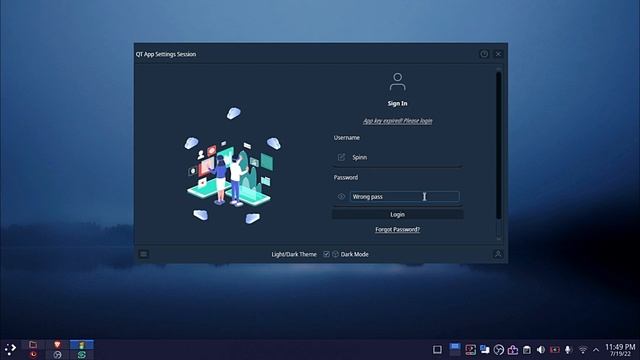The image size is (640, 360).
Task: Click the red battery indicator in the tray
Action: 555,349
